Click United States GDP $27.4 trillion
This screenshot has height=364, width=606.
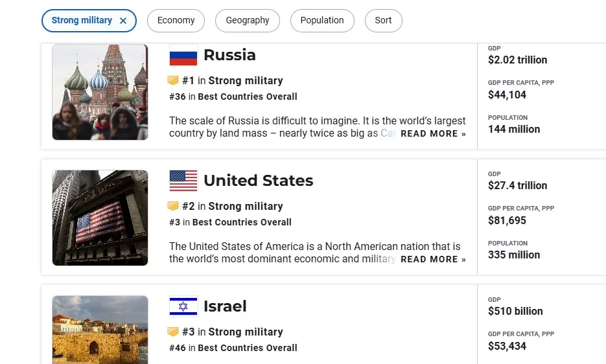(517, 185)
